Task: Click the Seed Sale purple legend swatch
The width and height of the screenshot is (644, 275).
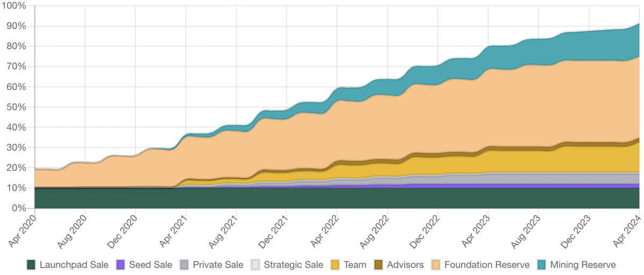Action: click(x=121, y=265)
